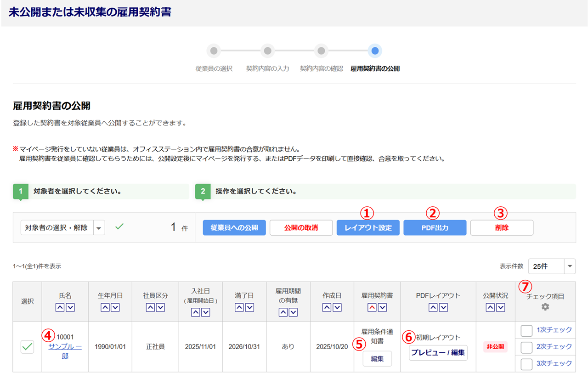The width and height of the screenshot is (588, 379).
Task: Uncheck the selection box for サンプル一郎
Action: pyautogui.click(x=28, y=347)
